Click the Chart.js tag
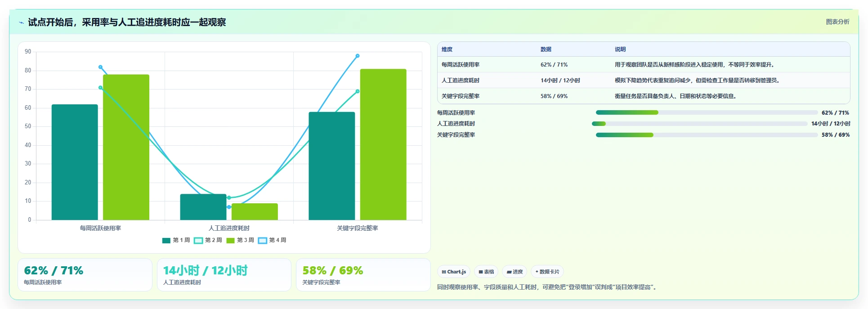Screen dimensions: 868x309 pos(454,272)
